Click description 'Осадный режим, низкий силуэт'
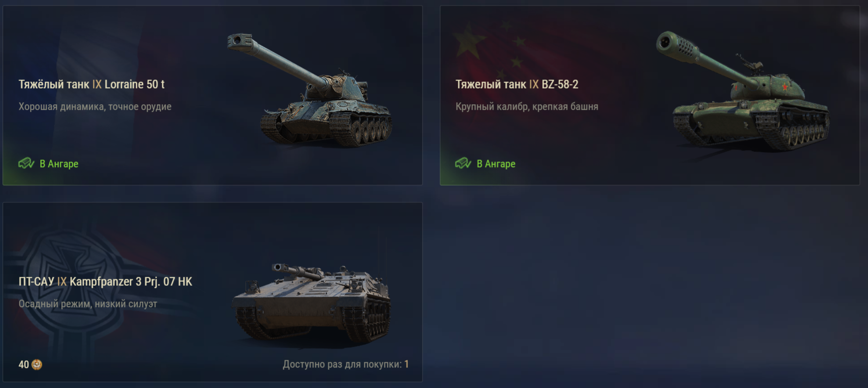The height and width of the screenshot is (388, 868). (88, 304)
